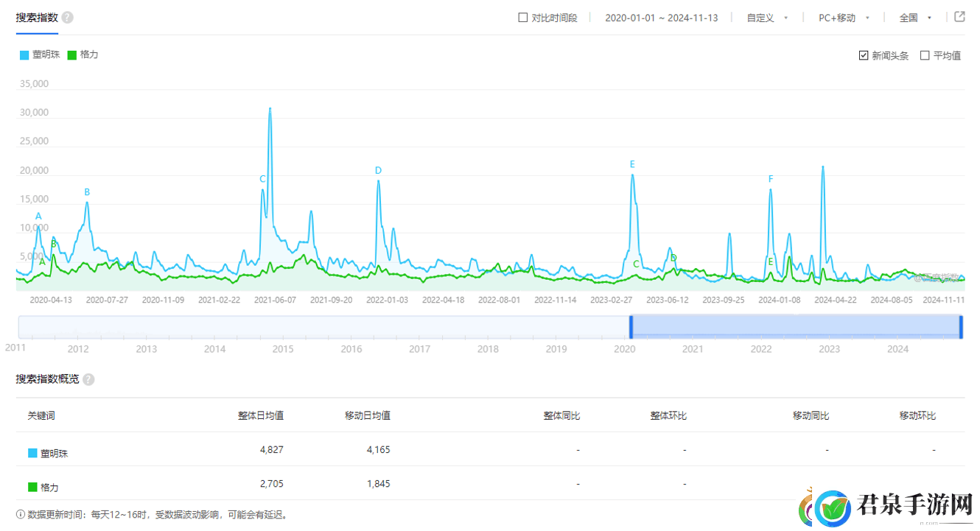
Task: Click blue news marker B near 2020-07
Action: (x=87, y=192)
